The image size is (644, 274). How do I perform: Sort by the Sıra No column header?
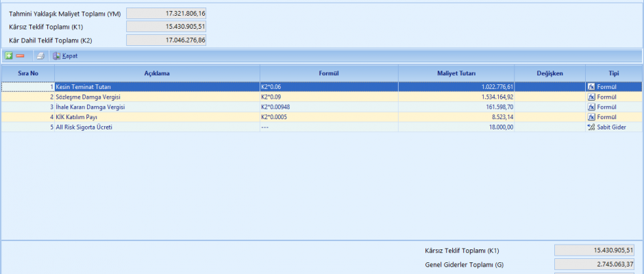28,73
